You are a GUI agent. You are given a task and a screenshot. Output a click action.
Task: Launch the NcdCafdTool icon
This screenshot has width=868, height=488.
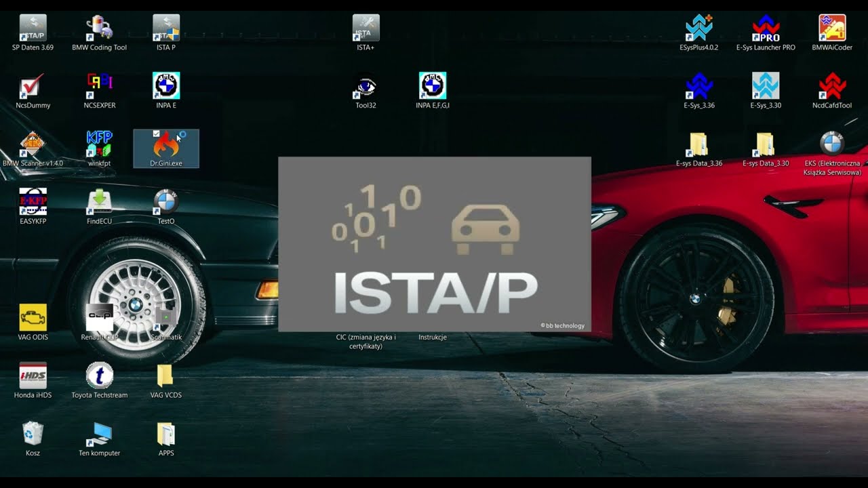tap(832, 86)
